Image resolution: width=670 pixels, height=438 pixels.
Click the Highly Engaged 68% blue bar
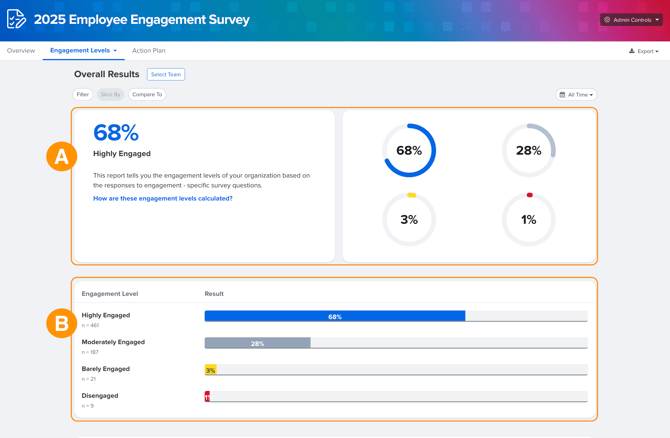click(335, 316)
